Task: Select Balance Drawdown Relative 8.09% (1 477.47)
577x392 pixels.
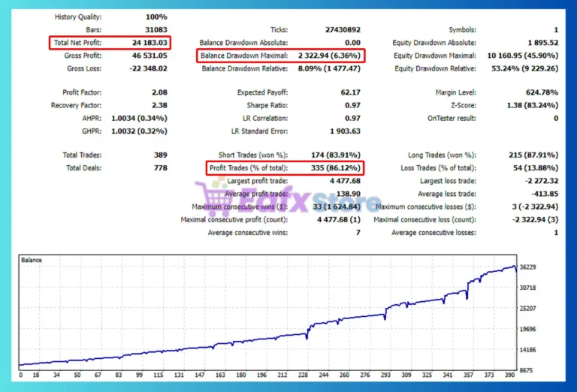Action: [329, 68]
